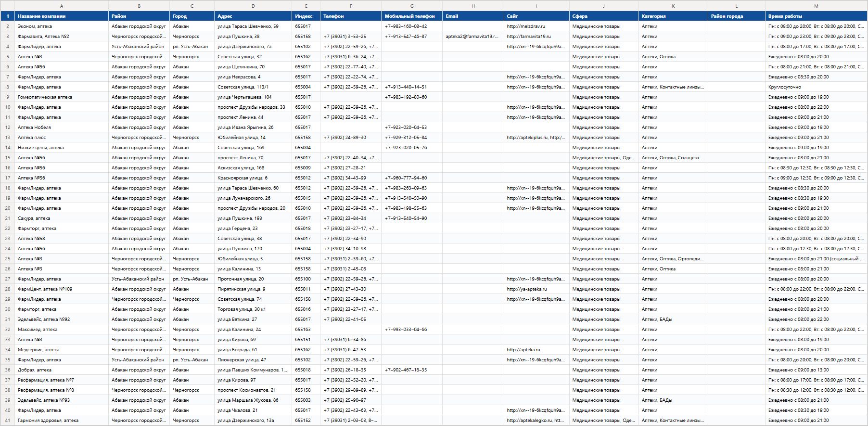868x434 pixels.
Task: Select row number 20 header
Action: tap(8, 208)
